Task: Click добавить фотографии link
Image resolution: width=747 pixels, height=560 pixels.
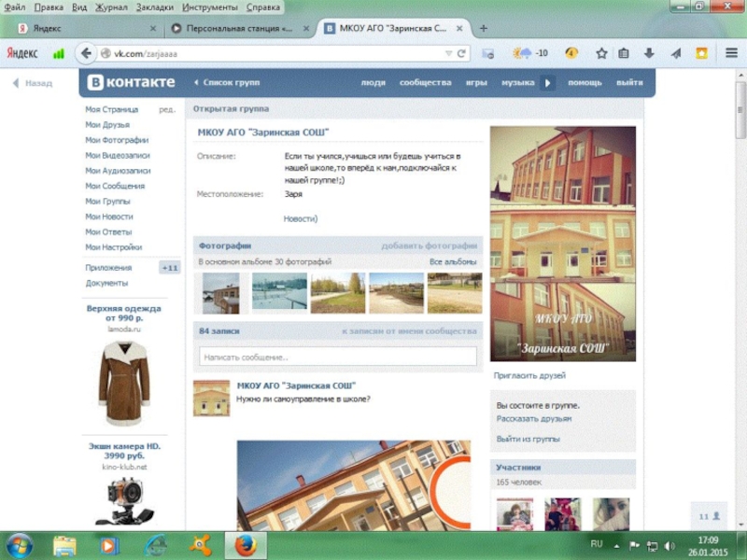Action: (x=429, y=245)
